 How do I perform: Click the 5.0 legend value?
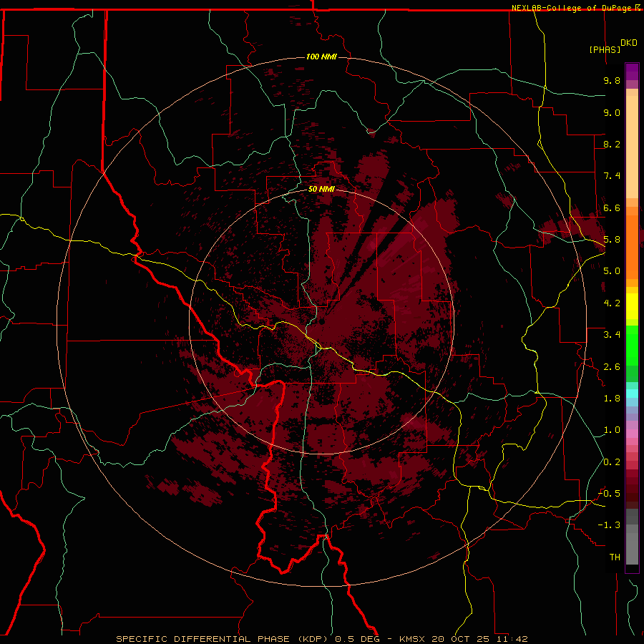pyautogui.click(x=612, y=271)
